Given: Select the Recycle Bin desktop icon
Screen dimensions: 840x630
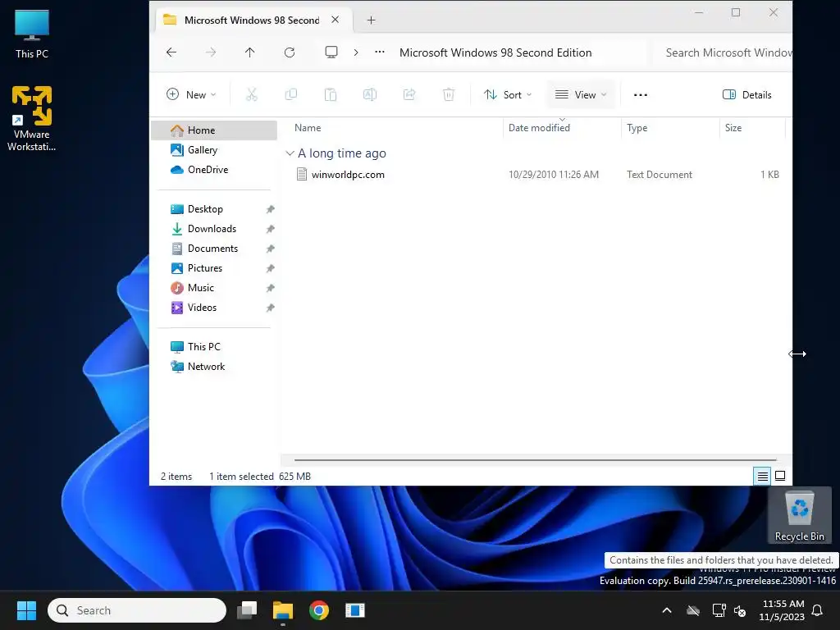Looking at the screenshot, I should pyautogui.click(x=799, y=516).
